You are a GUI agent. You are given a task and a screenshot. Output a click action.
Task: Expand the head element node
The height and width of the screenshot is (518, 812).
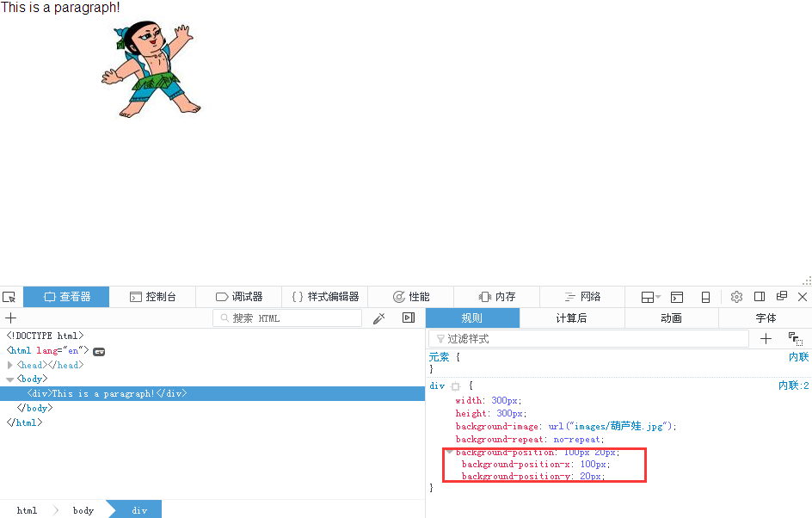(9, 365)
